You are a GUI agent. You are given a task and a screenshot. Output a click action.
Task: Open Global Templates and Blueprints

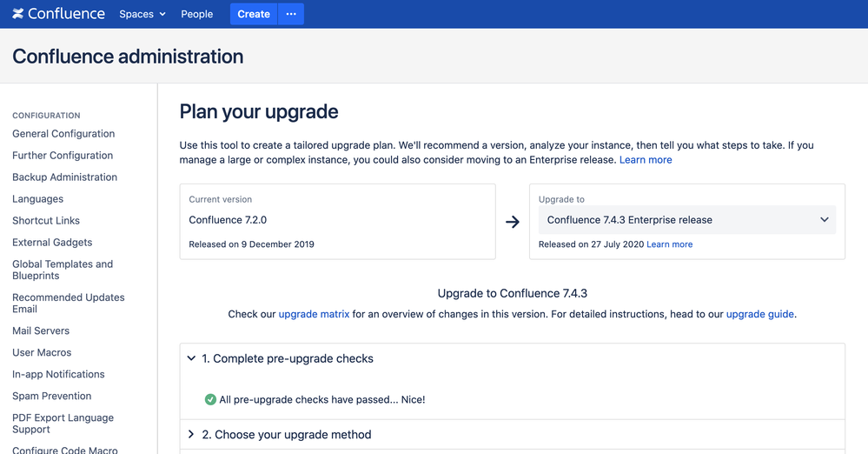tap(63, 270)
